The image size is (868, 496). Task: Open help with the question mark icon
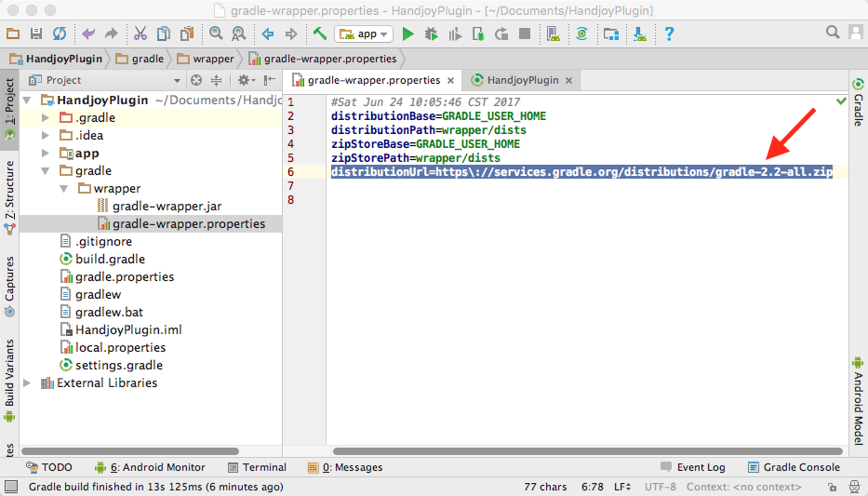[668, 34]
